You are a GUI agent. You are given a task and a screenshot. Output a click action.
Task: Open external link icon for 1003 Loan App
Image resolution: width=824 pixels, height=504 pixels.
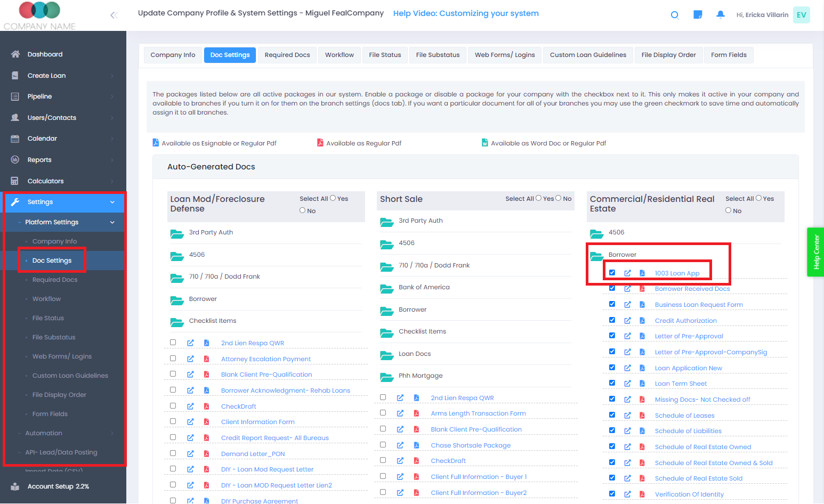[x=627, y=273]
